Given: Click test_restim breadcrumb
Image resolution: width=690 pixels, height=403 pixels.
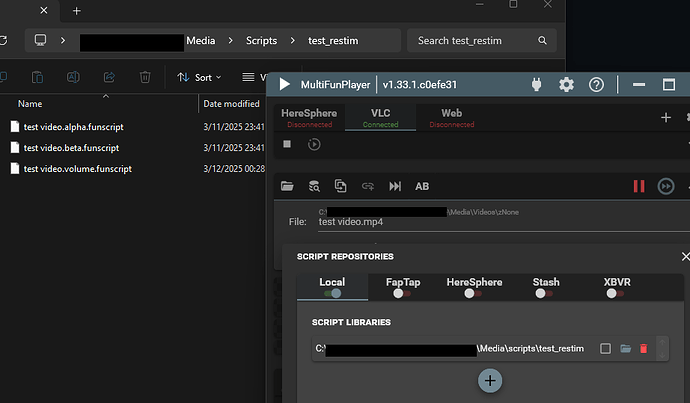Looking at the screenshot, I should pyautogui.click(x=333, y=40).
